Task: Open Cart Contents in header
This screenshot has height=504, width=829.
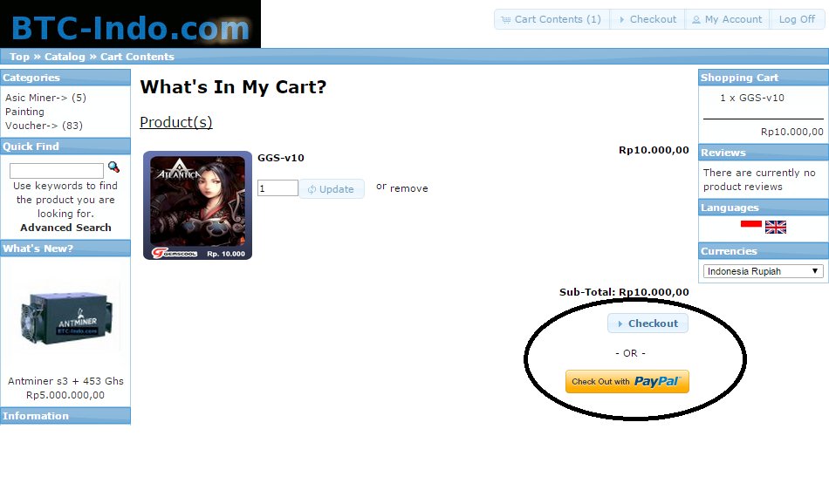Action: [x=552, y=19]
